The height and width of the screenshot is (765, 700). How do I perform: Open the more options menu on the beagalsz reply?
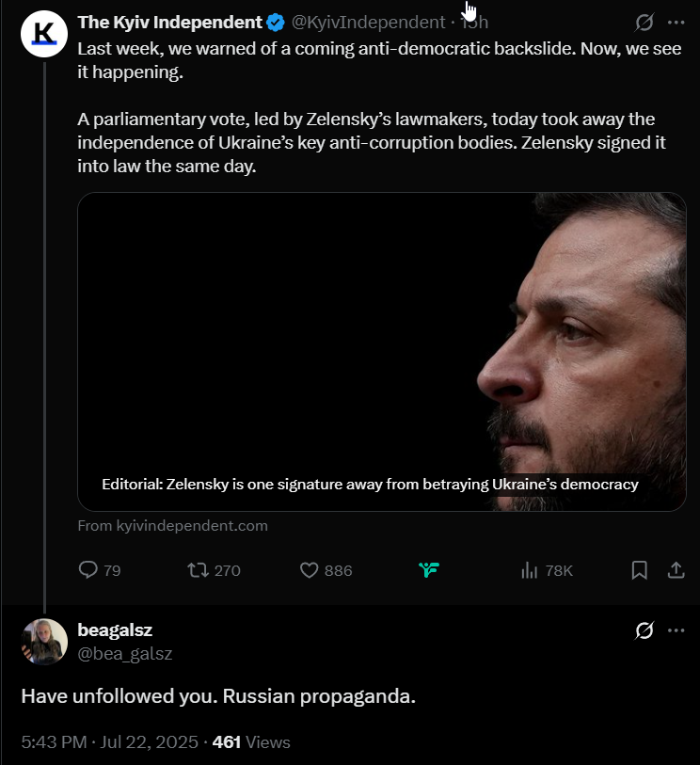click(x=676, y=630)
